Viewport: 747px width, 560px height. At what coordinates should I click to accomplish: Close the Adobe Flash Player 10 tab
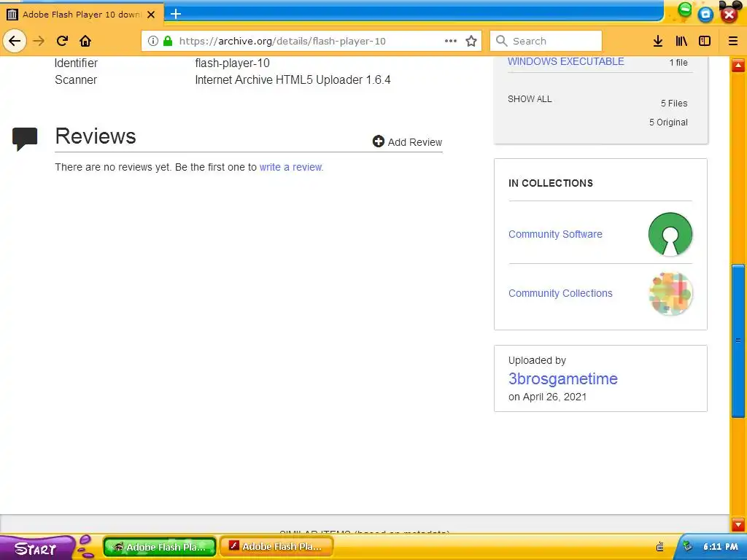151,15
